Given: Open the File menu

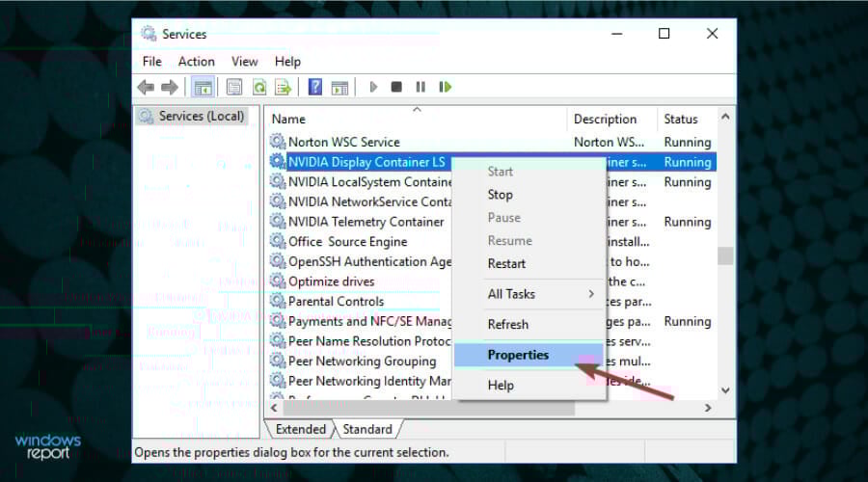Looking at the screenshot, I should 151,62.
